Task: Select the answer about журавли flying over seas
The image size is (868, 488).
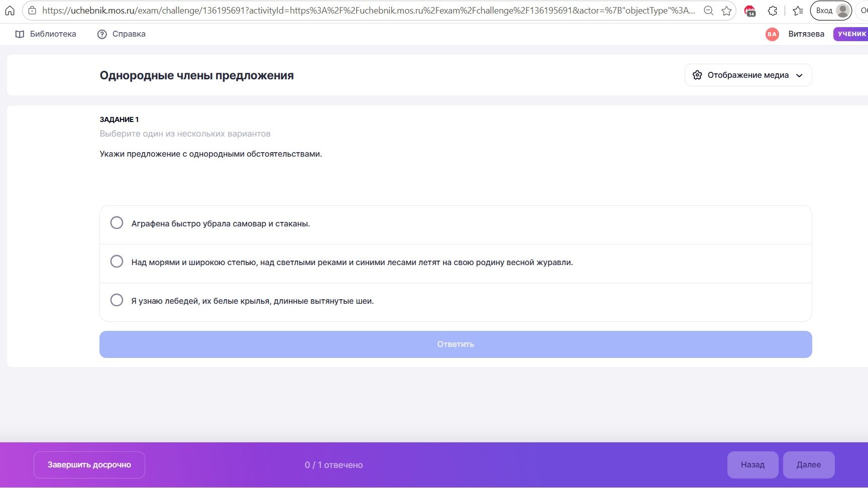Action: (456, 262)
